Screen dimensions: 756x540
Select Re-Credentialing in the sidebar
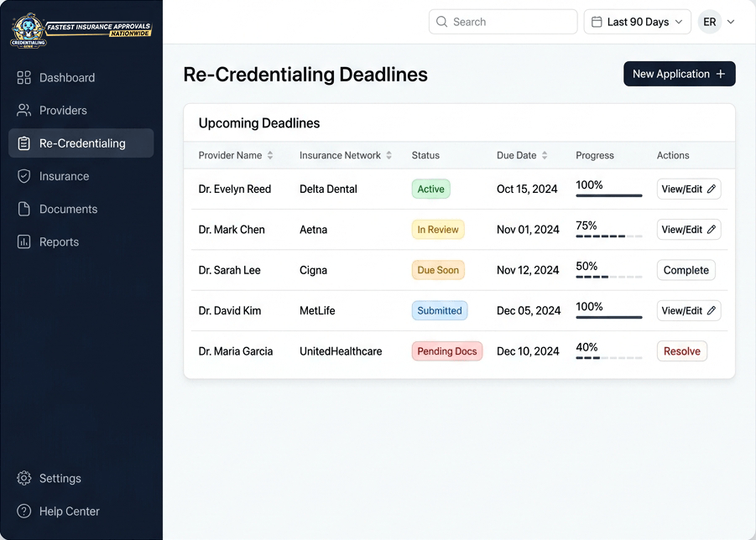tap(81, 143)
